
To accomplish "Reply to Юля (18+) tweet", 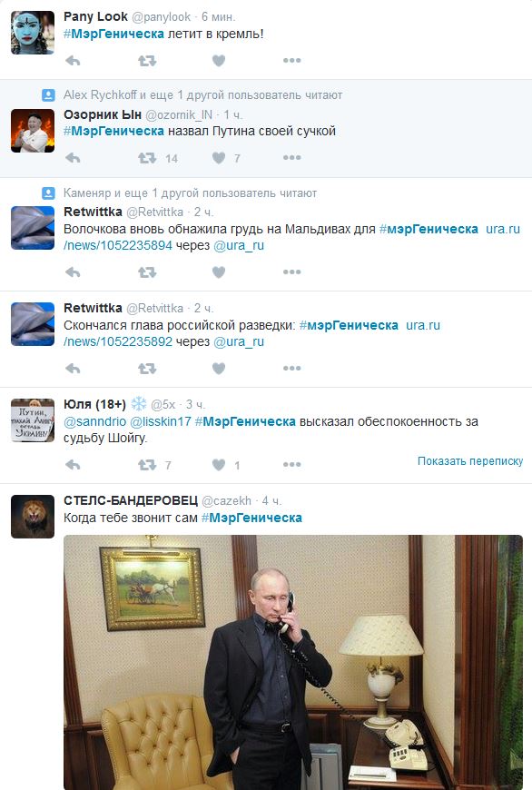I will pyautogui.click(x=73, y=465).
